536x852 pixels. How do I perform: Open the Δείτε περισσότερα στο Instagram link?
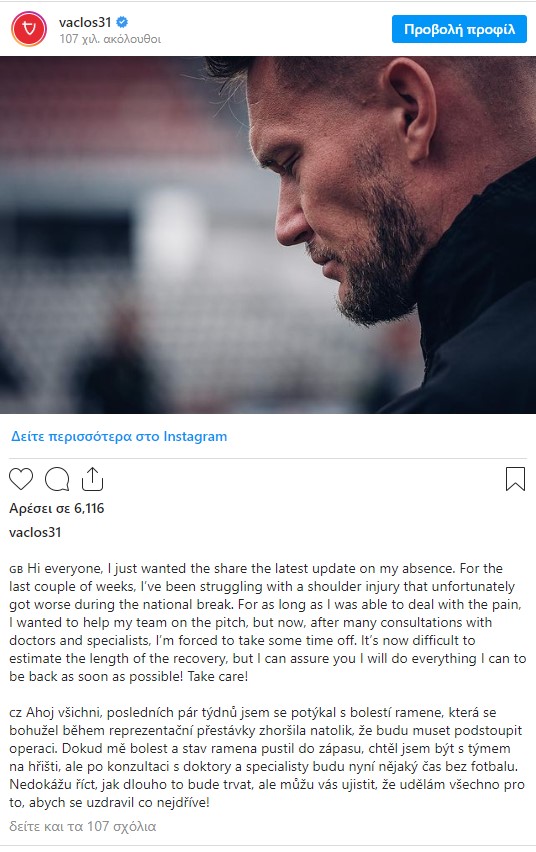tap(119, 436)
